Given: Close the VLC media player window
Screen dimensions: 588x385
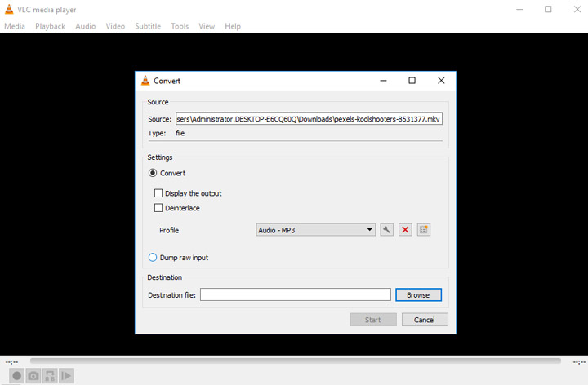Looking at the screenshot, I should 577,9.
